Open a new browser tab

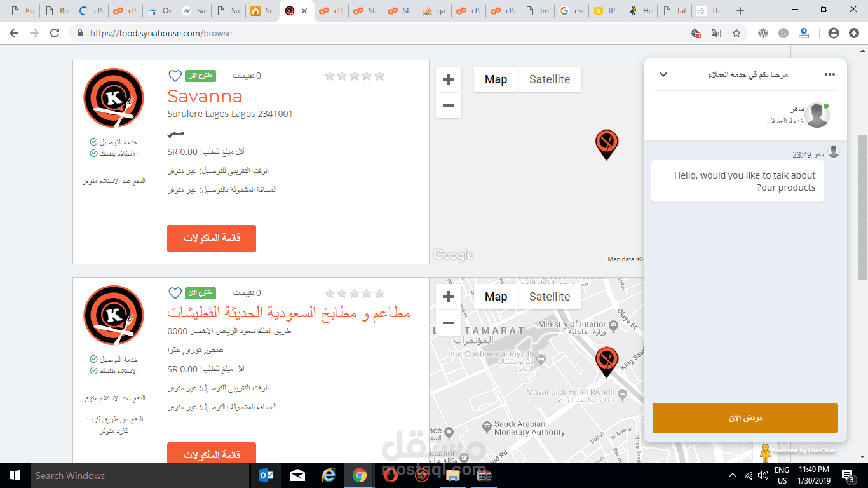tap(740, 11)
